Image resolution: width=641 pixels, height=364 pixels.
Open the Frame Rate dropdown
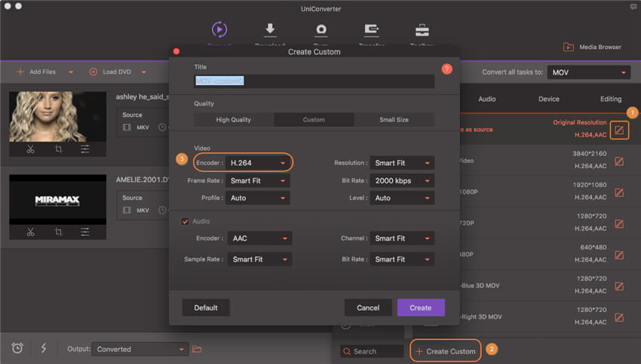pos(258,181)
